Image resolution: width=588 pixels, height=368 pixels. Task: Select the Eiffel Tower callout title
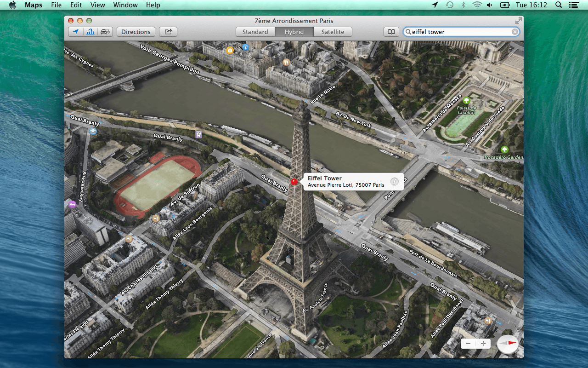pos(325,178)
